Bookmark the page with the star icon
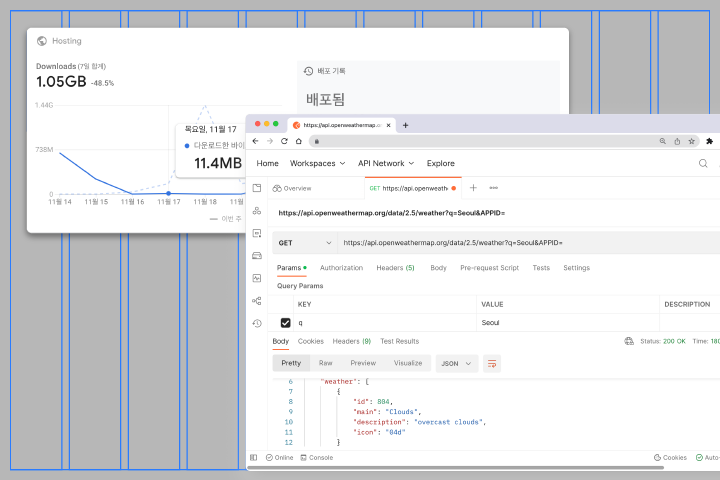 692,141
